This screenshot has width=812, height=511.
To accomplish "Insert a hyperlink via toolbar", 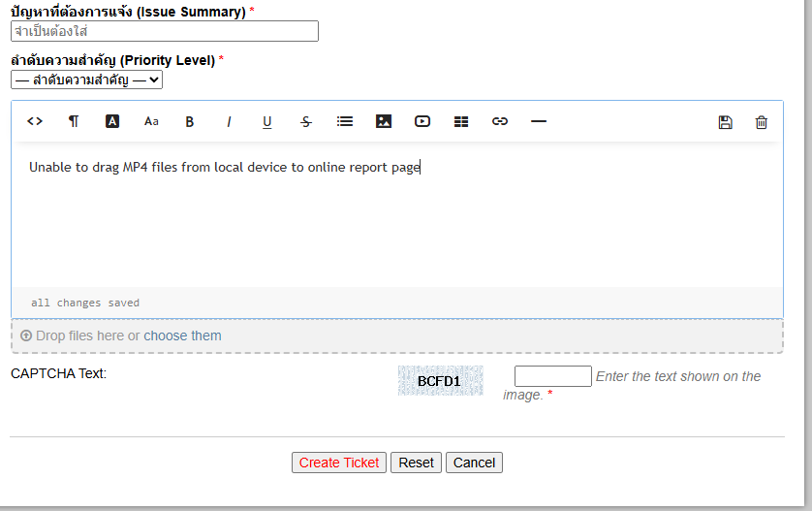I will pos(500,121).
